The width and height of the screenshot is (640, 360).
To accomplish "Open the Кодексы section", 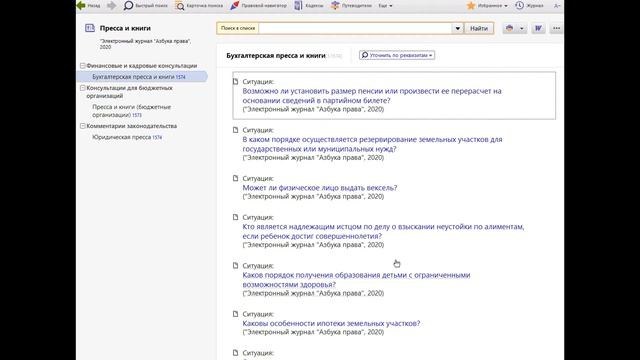I will pyautogui.click(x=309, y=6).
